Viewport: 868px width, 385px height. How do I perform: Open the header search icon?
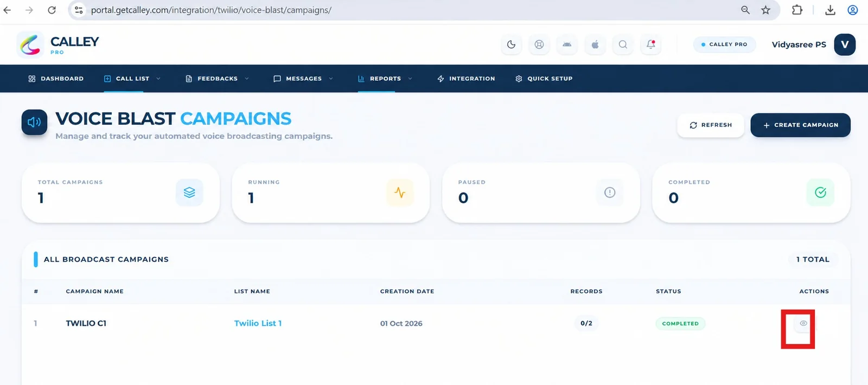click(623, 44)
